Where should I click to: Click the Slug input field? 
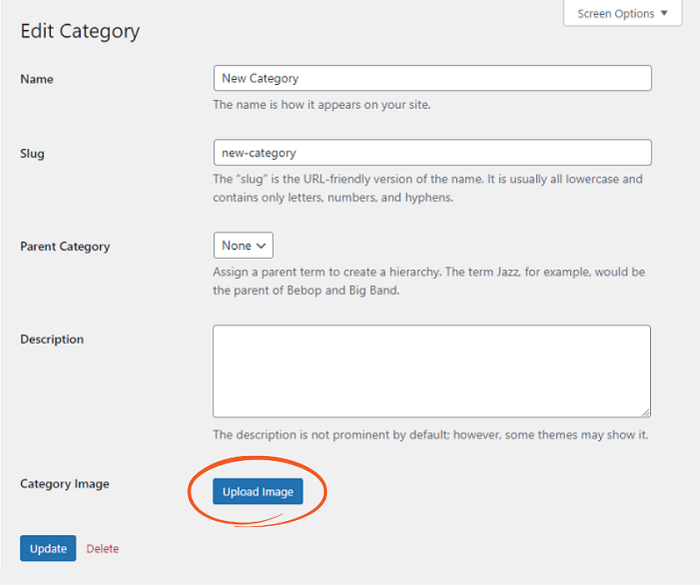coord(432,153)
